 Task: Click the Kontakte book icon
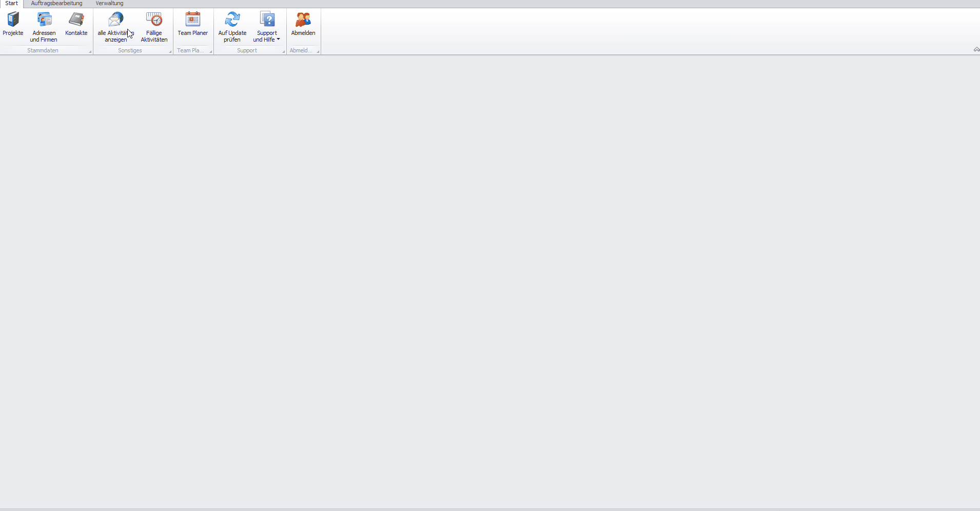pyautogui.click(x=76, y=20)
